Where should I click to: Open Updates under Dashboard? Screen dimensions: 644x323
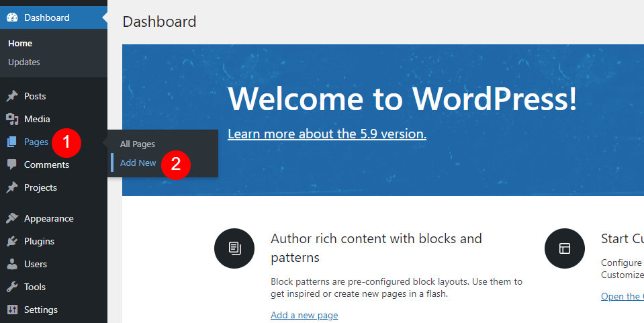(x=24, y=62)
